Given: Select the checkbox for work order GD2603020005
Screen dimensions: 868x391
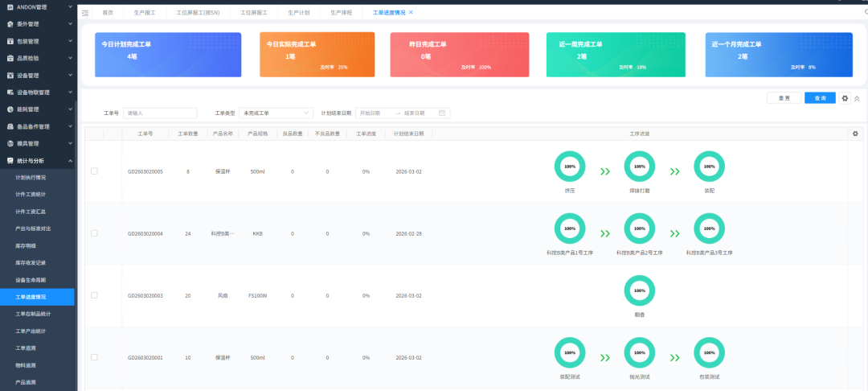Looking at the screenshot, I should click(94, 171).
